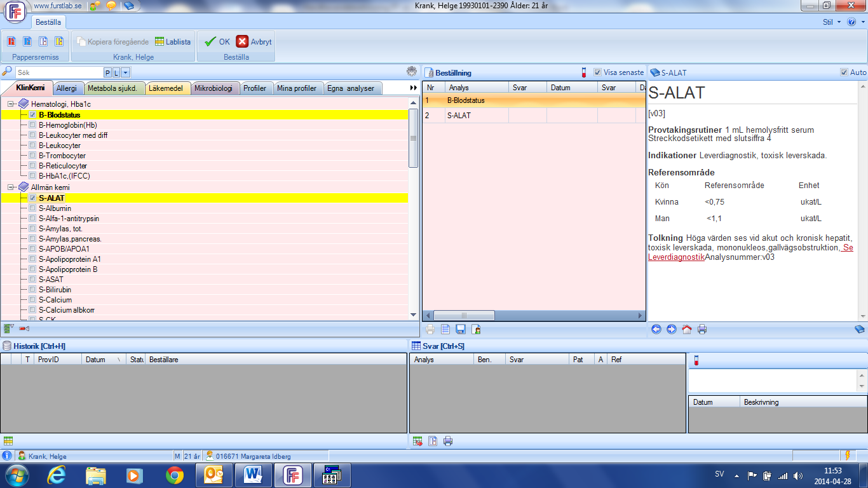Click the document with person icon below Beställning

[476, 329]
